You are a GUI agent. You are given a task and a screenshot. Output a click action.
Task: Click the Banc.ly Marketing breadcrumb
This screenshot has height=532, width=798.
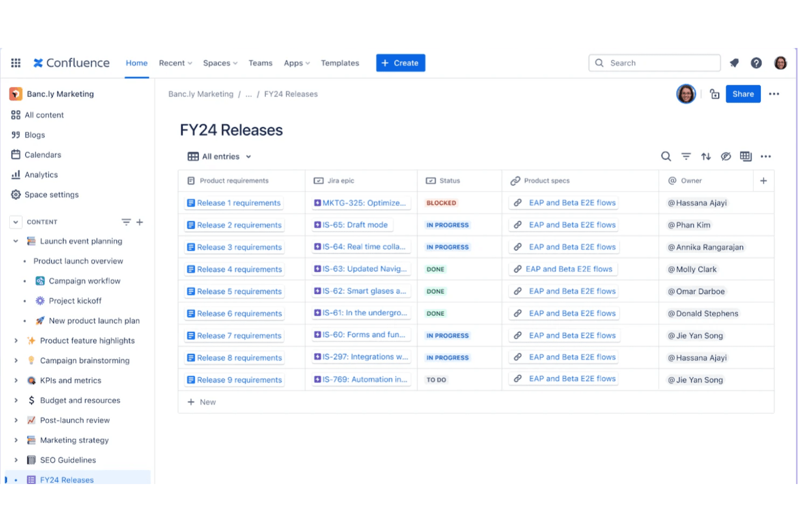[x=201, y=94]
